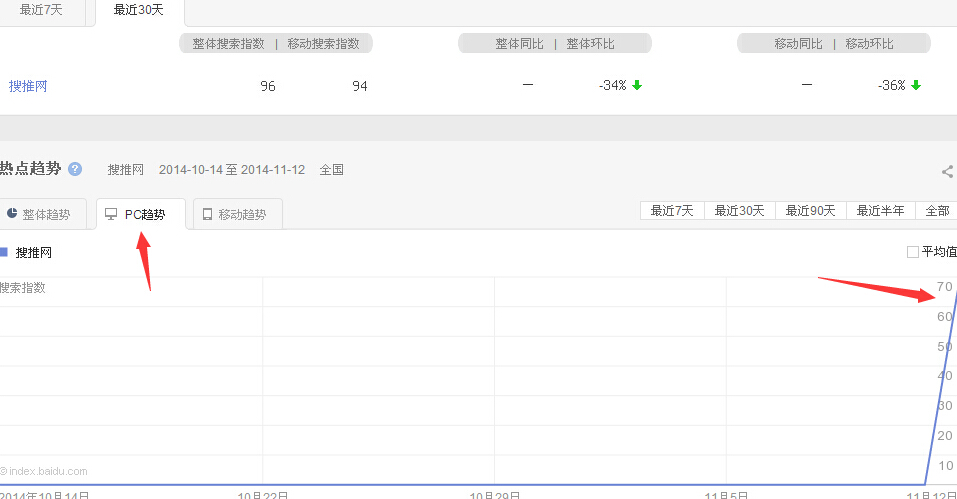Switch to the 最近7天 top tab
The image size is (957, 499).
[x=42, y=10]
